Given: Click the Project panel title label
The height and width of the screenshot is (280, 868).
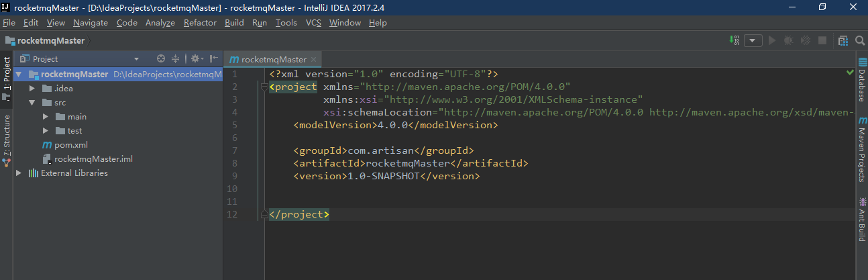Looking at the screenshot, I should click(45, 59).
